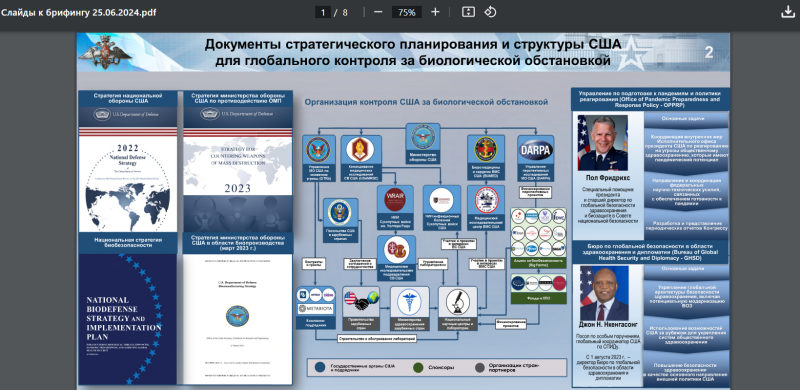Click the name Джон Н. Нкенгасонг

click(608, 325)
